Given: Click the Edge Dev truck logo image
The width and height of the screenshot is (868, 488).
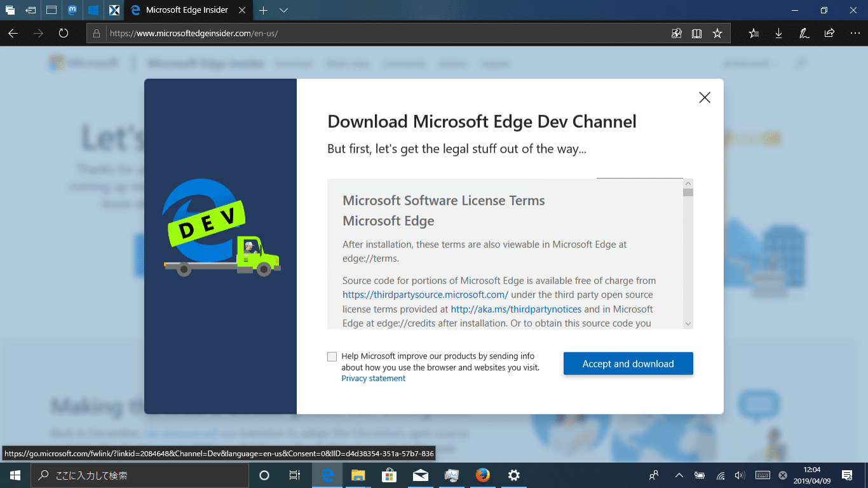Looking at the screenshot, I should 221,228.
